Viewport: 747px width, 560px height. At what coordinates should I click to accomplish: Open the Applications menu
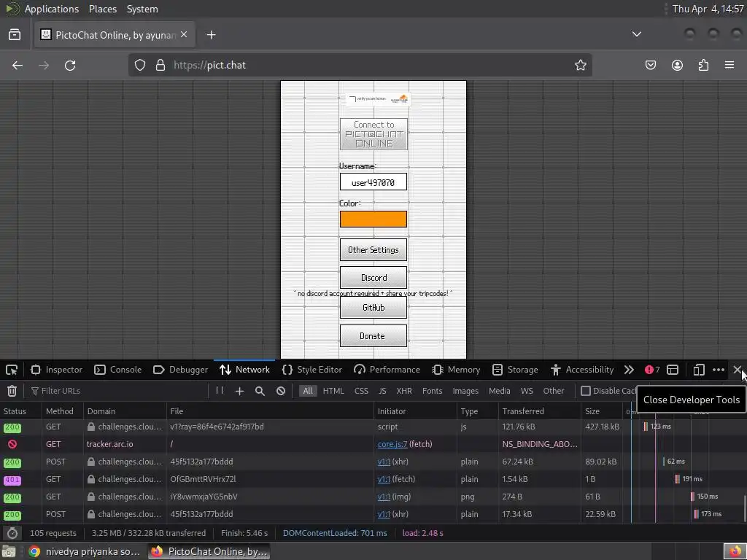[52, 9]
